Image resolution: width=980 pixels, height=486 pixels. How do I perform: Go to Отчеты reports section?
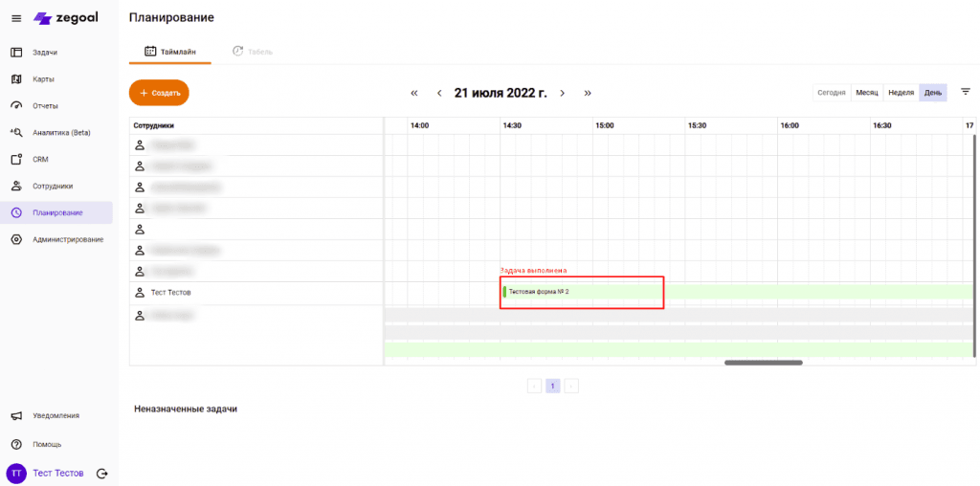45,105
